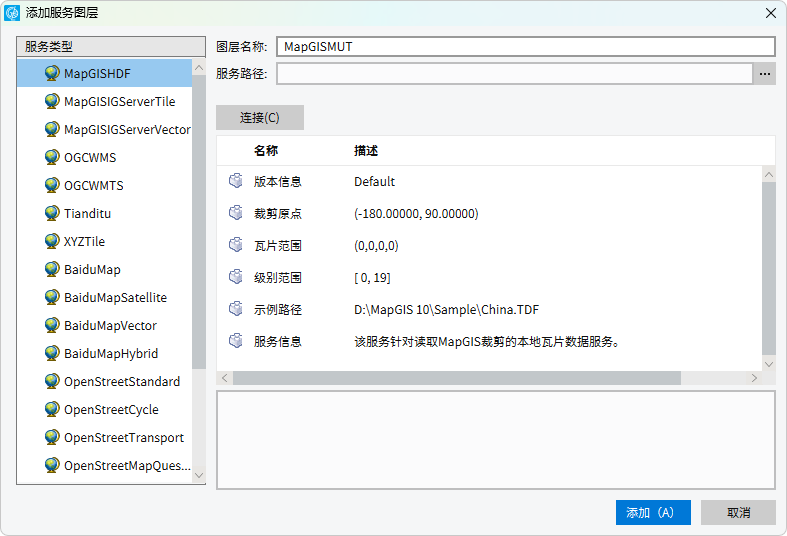Choose the XYZTile service type
Screen dimensions: 787x536
click(x=104, y=241)
